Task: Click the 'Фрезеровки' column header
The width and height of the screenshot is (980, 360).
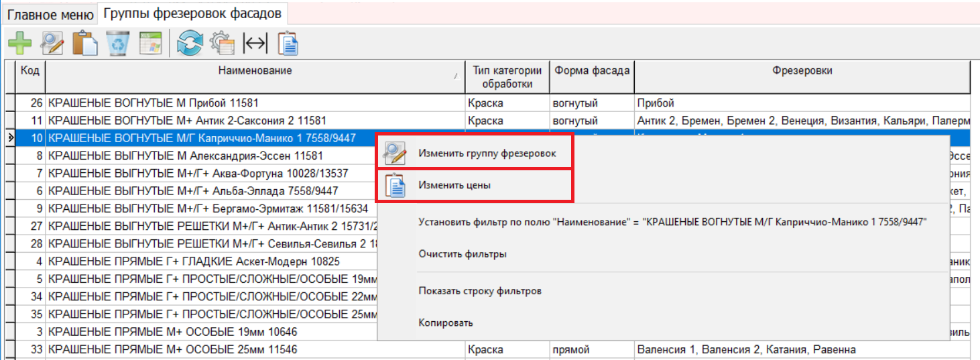Action: [x=802, y=71]
